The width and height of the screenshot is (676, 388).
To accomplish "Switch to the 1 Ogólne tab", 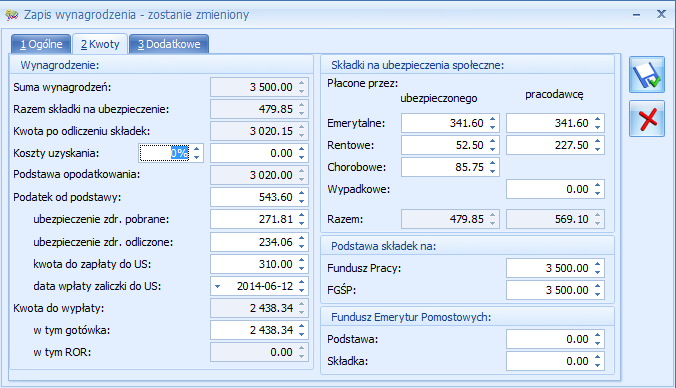I will tap(41, 44).
